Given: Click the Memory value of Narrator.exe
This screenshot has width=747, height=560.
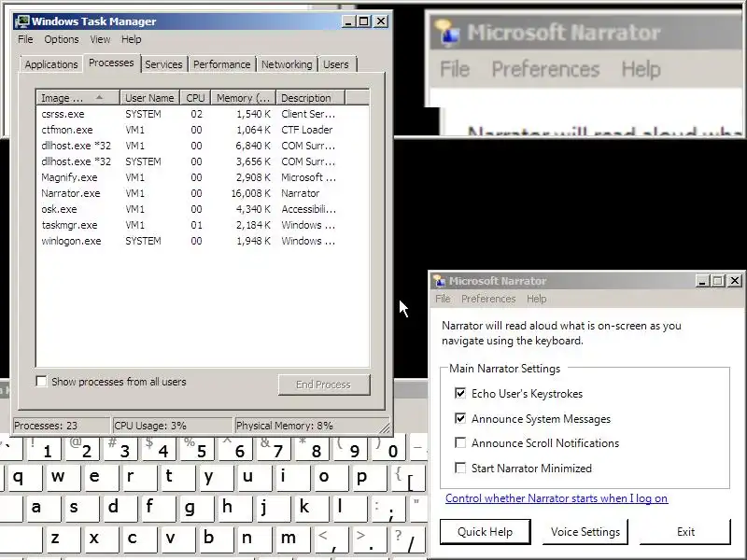Looking at the screenshot, I should (250, 193).
